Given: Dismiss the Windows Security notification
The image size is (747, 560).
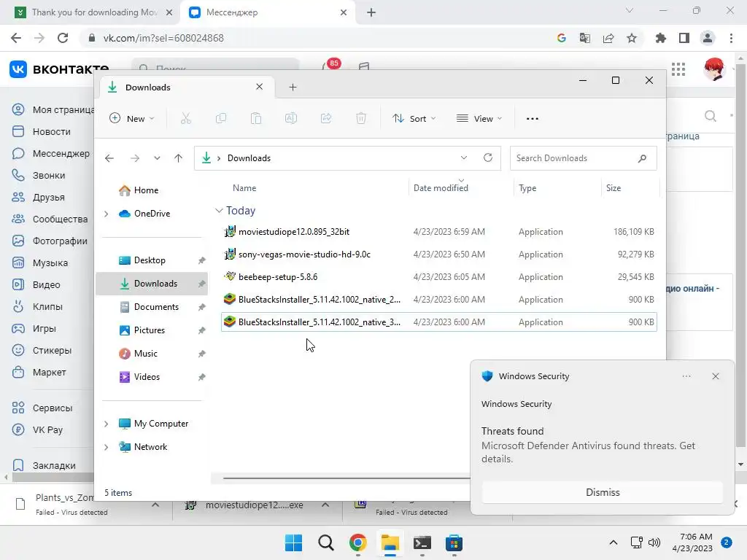Looking at the screenshot, I should tap(602, 492).
